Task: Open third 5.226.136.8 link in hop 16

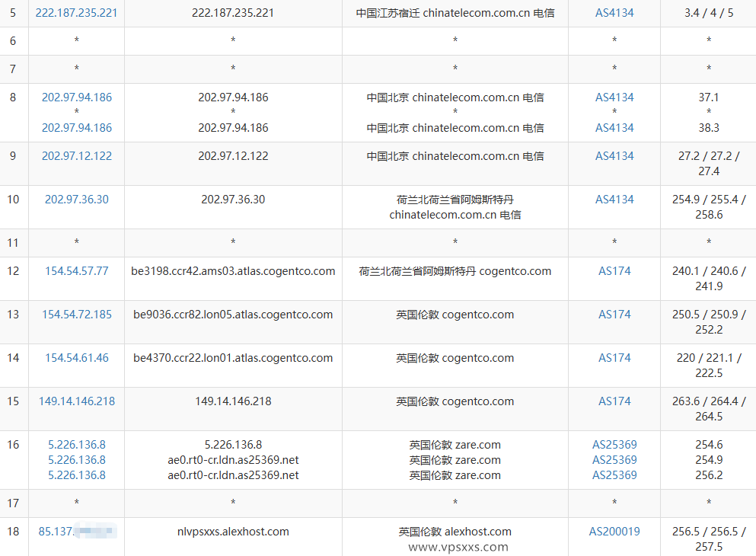Action: click(77, 475)
